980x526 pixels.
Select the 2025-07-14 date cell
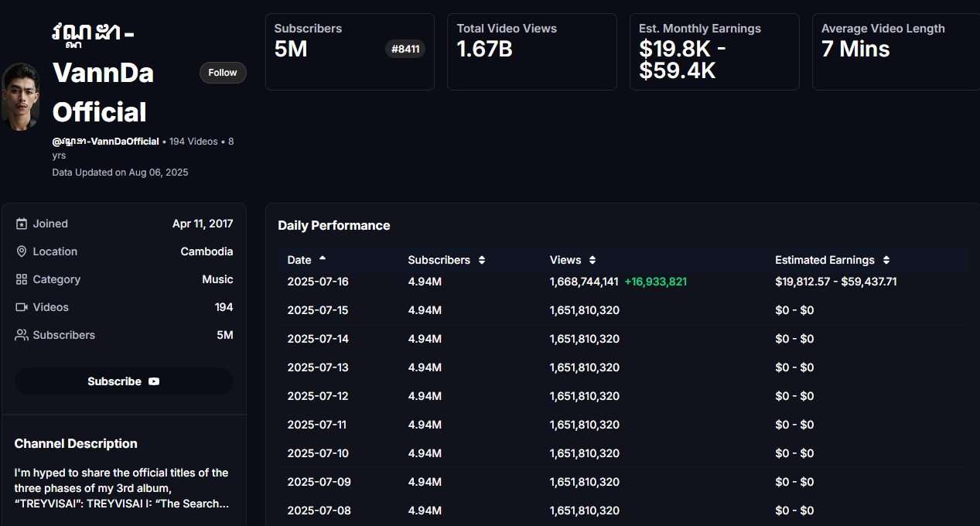coord(318,339)
